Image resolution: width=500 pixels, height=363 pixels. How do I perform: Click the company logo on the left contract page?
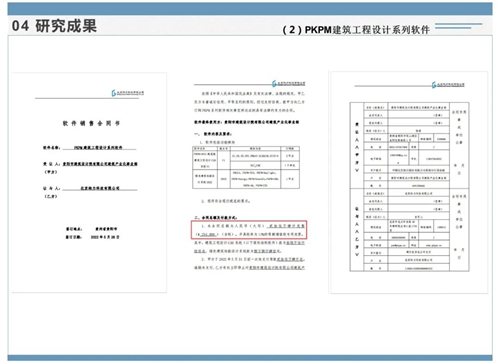click(128, 93)
